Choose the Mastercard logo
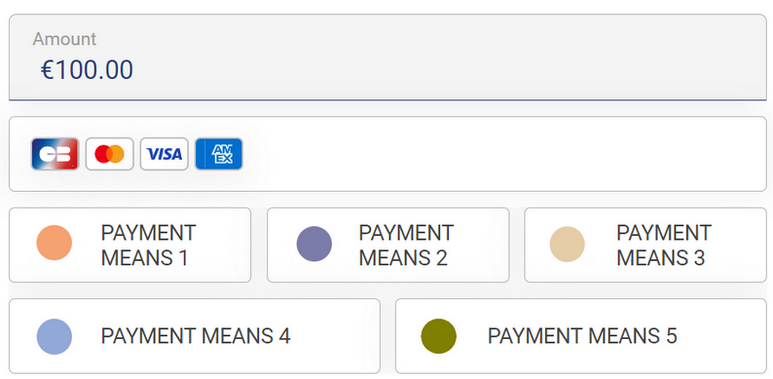Viewport: 773px width, 379px height. click(109, 154)
